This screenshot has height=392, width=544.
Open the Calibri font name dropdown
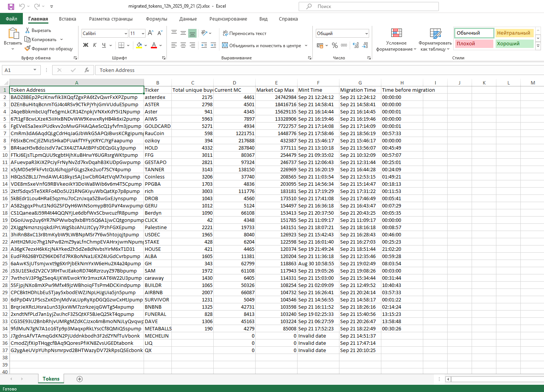(x=126, y=33)
